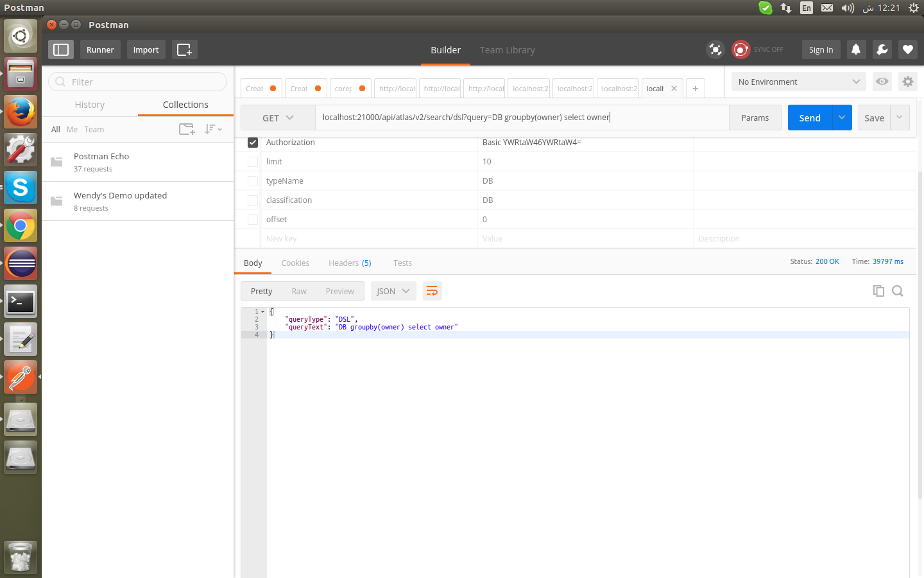
Task: Click the Import icon in the header
Action: pos(146,49)
